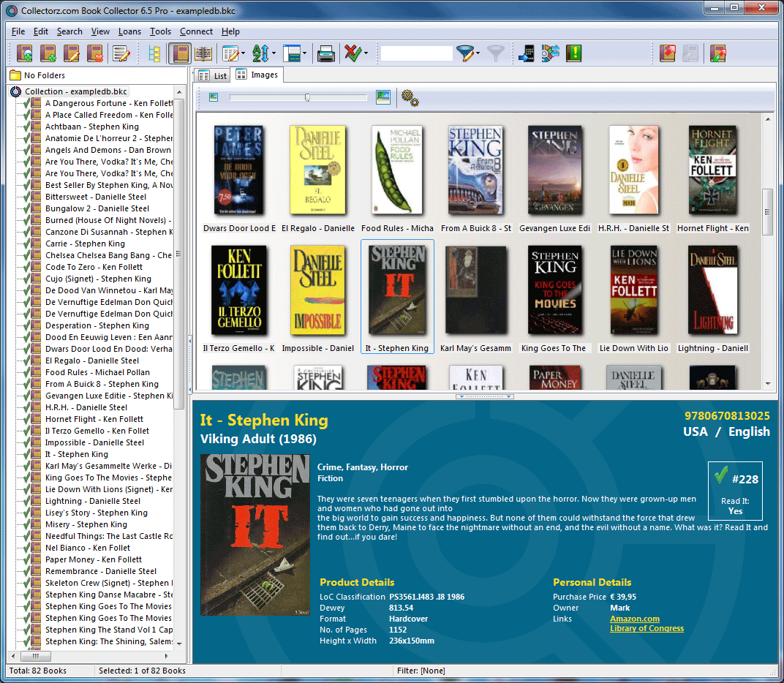Open the Help menu

(230, 31)
